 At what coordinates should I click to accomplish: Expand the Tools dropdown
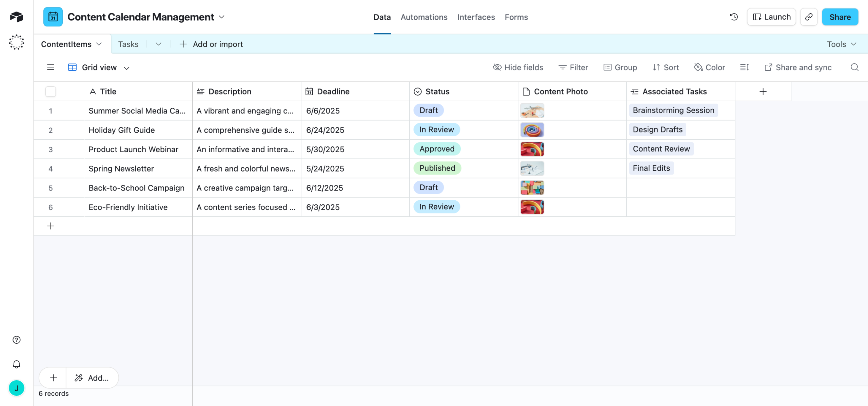point(842,44)
